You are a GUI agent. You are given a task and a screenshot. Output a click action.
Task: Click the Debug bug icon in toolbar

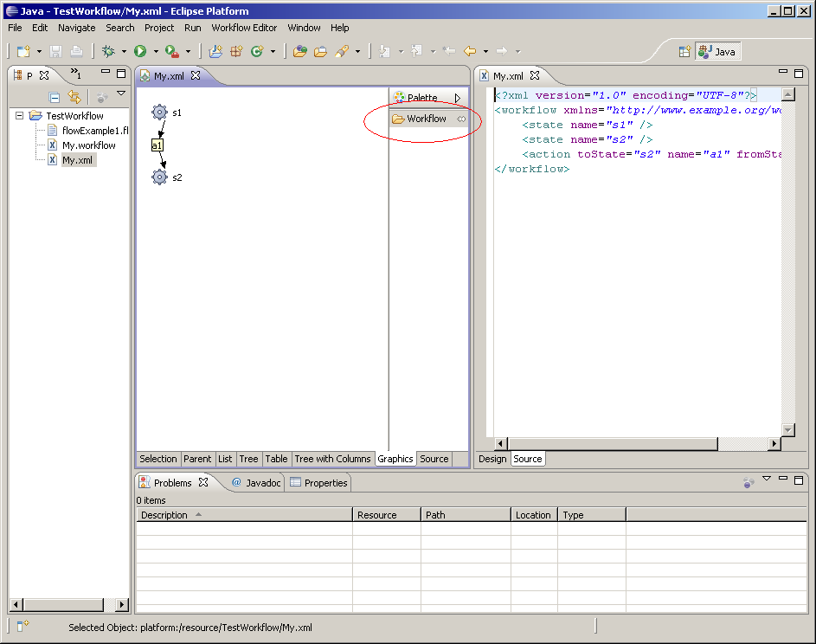pos(108,52)
